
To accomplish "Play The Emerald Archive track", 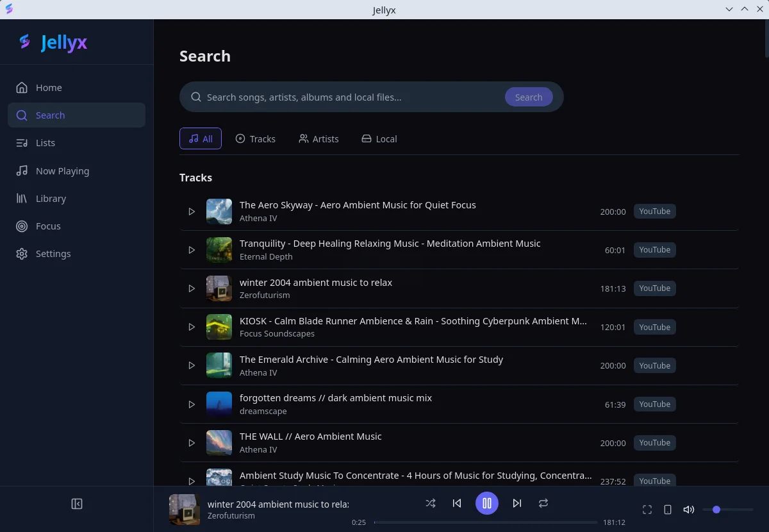I will click(x=191, y=365).
